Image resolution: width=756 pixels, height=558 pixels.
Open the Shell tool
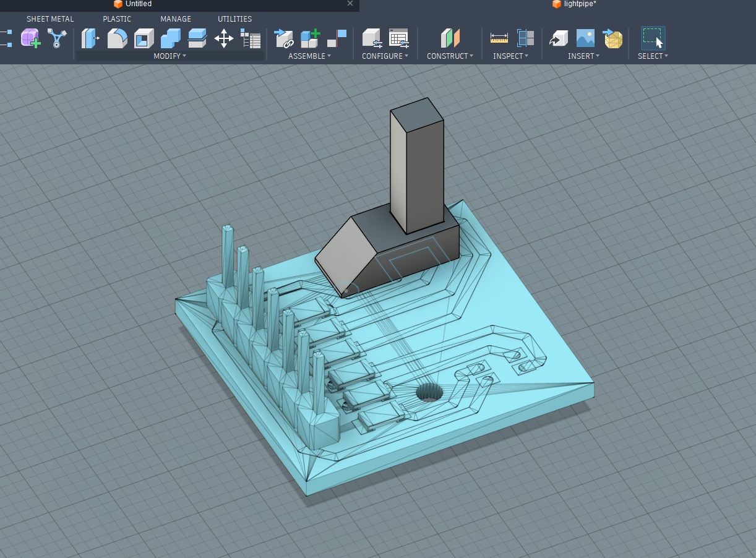pyautogui.click(x=143, y=38)
